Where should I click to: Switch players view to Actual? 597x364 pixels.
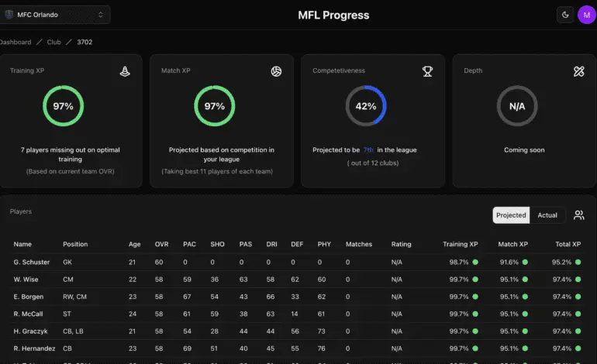(547, 215)
